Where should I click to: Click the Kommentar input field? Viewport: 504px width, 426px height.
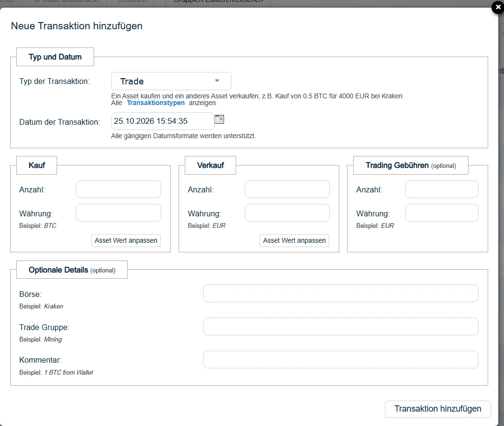tap(341, 359)
